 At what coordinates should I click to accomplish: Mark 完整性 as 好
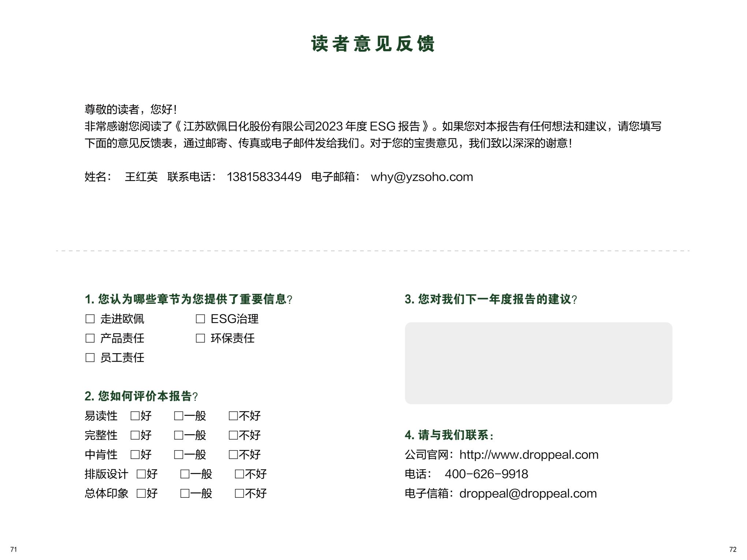pos(135,435)
